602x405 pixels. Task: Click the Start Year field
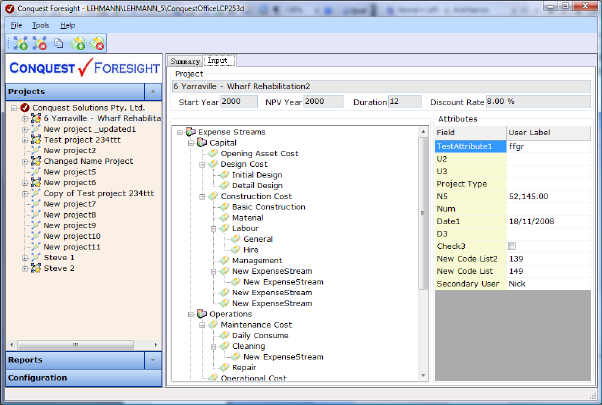(238, 102)
